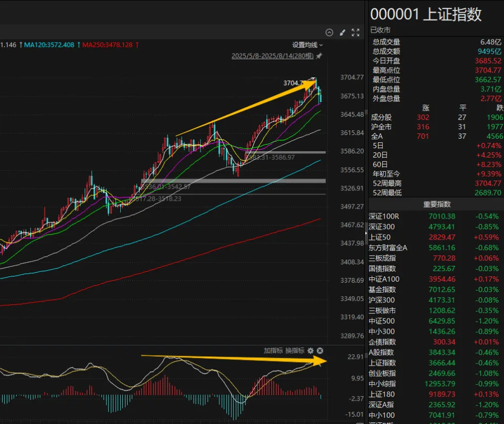This screenshot has width=504, height=424.
Task: Click the 成分股 row label
Action: (381, 117)
